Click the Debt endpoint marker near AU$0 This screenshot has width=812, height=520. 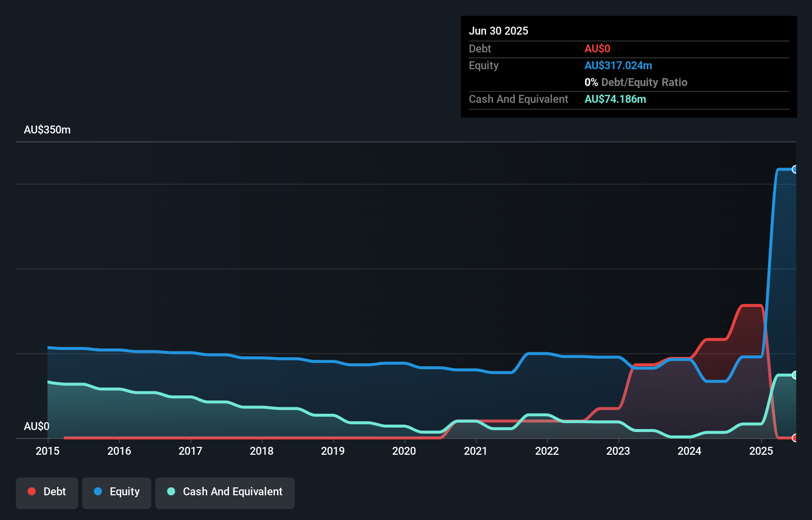click(795, 438)
